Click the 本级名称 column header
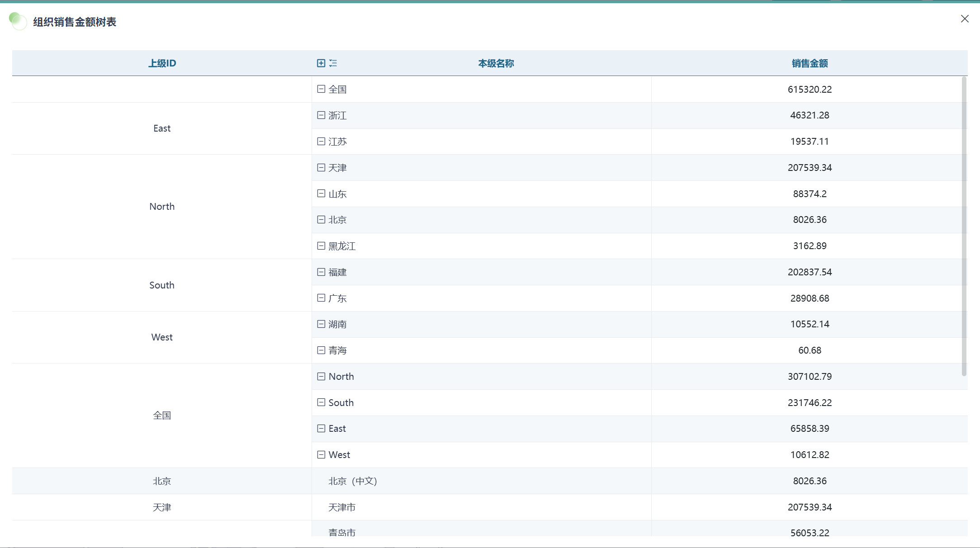980x548 pixels. [496, 63]
